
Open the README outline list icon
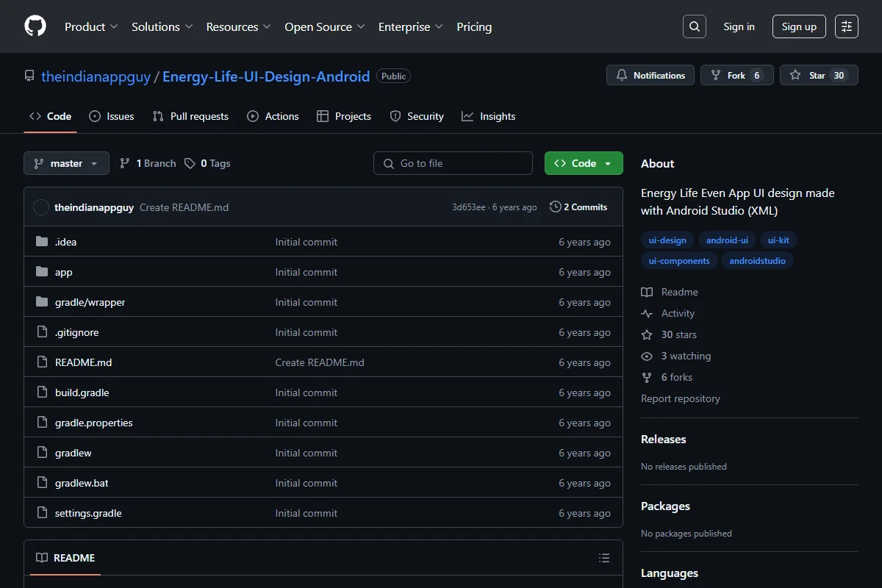point(604,558)
